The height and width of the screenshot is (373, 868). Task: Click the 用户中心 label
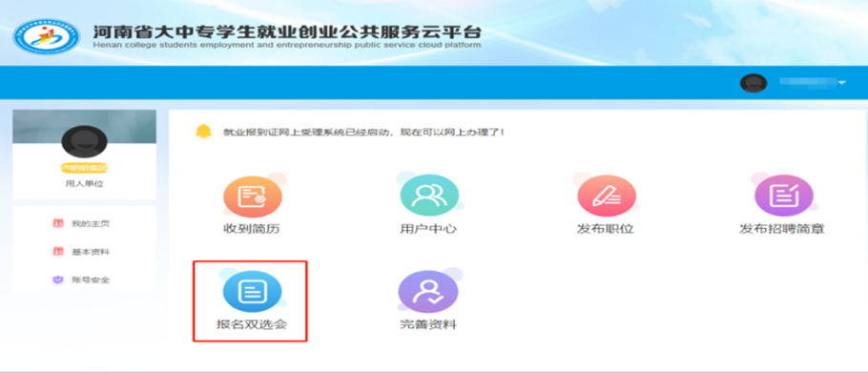click(x=428, y=229)
